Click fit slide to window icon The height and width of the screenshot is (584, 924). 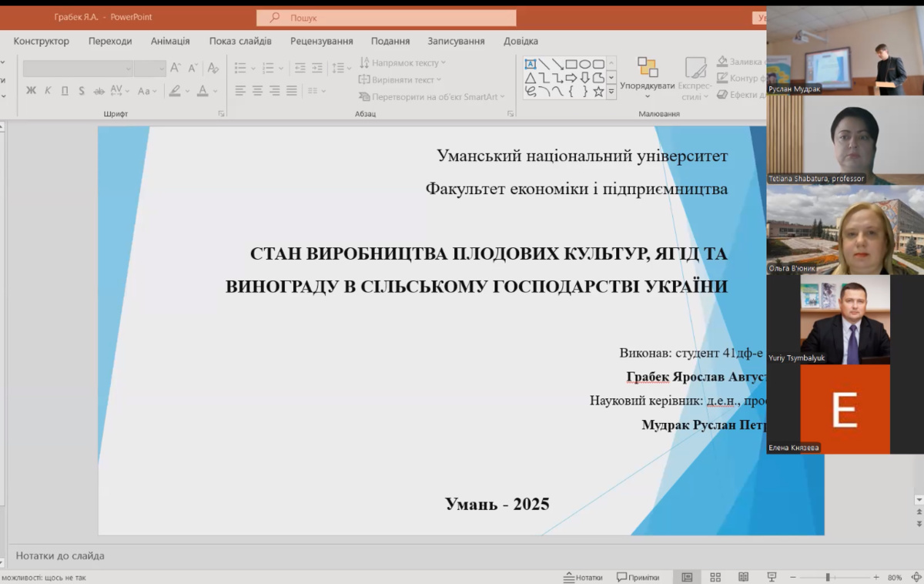click(x=915, y=577)
